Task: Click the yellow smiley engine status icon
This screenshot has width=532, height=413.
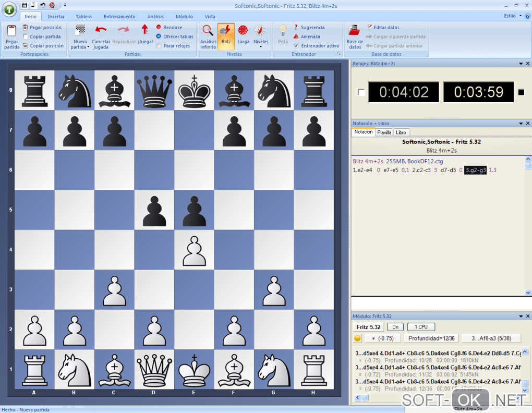Action: [x=357, y=338]
